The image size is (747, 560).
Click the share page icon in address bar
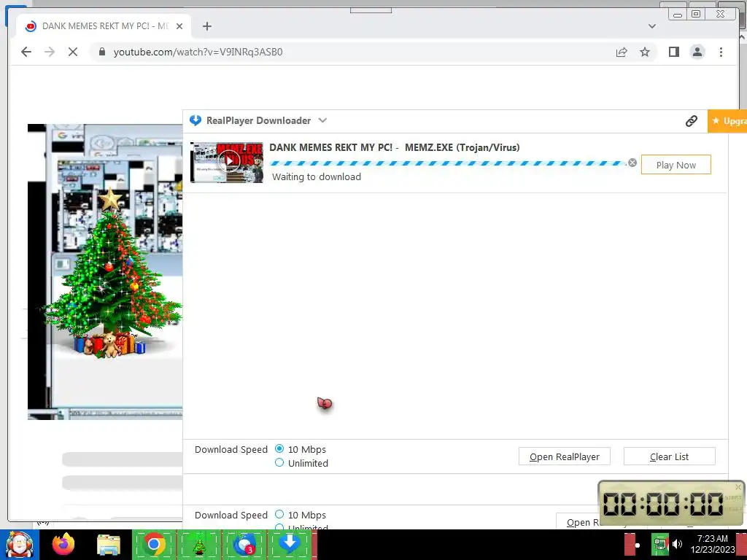622,52
